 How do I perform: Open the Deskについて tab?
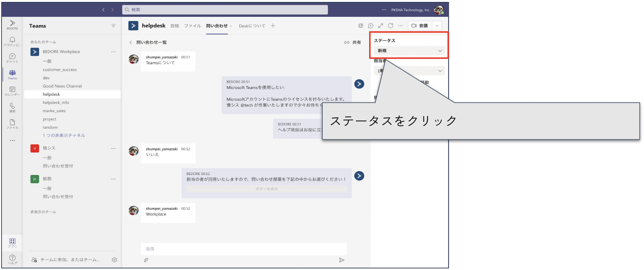[x=252, y=26]
